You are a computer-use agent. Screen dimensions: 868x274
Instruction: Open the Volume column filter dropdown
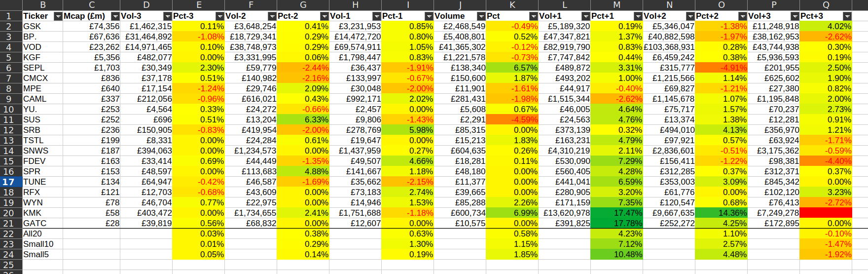tap(481, 16)
